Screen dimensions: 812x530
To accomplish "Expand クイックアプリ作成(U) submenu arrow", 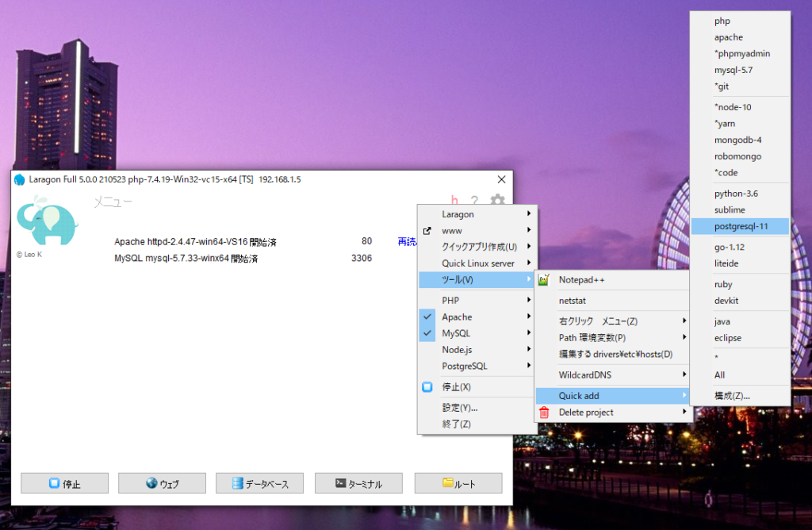I will point(529,246).
